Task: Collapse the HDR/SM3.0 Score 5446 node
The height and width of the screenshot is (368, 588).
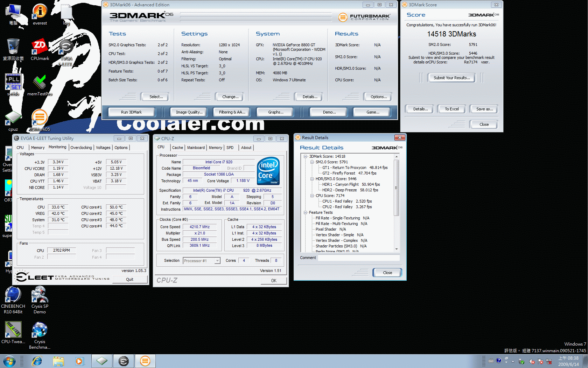Action: coord(312,179)
